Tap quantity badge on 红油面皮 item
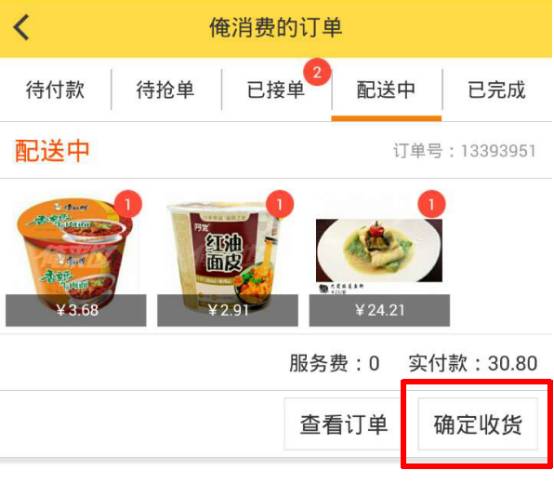This screenshot has width=554, height=483. (280, 204)
